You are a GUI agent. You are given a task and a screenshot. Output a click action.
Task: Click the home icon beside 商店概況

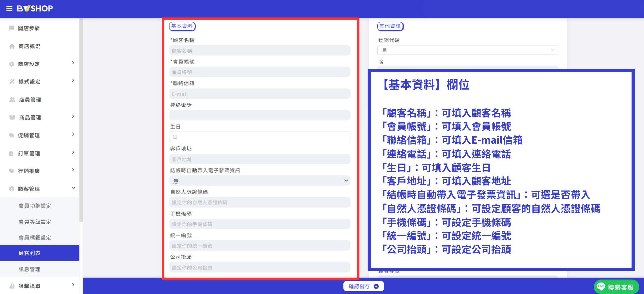coord(12,46)
